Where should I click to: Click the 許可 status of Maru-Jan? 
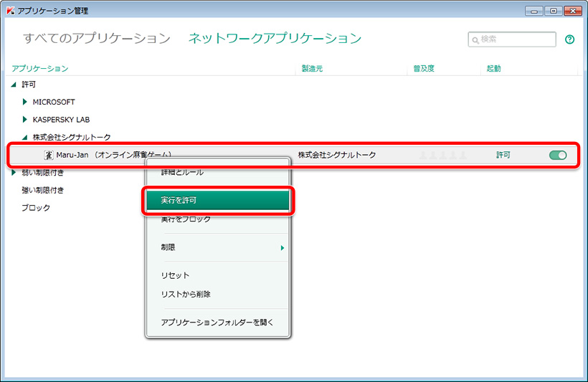point(503,155)
